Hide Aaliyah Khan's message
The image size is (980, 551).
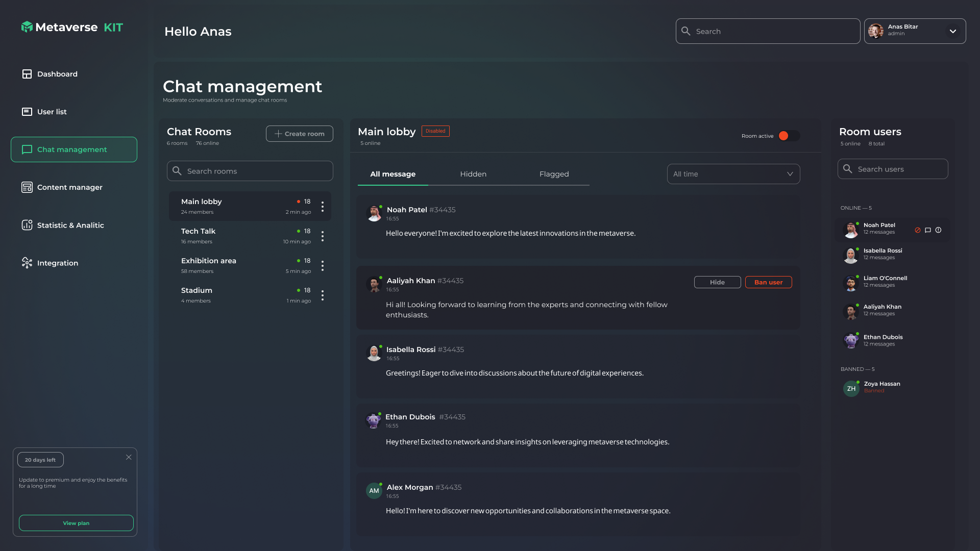coord(717,282)
